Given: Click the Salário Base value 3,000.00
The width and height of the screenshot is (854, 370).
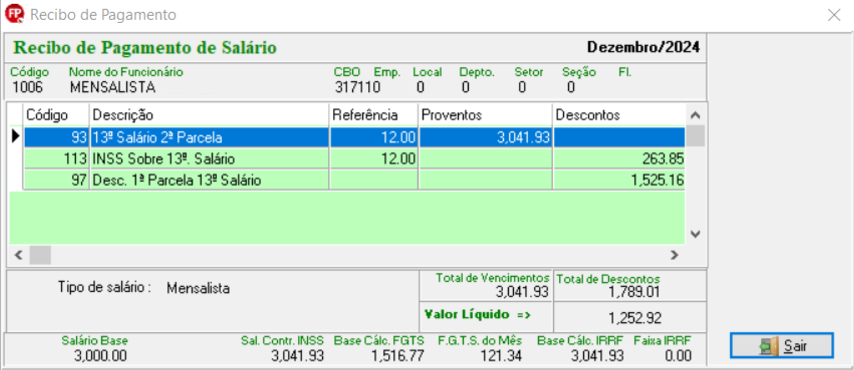Looking at the screenshot, I should pyautogui.click(x=100, y=356).
